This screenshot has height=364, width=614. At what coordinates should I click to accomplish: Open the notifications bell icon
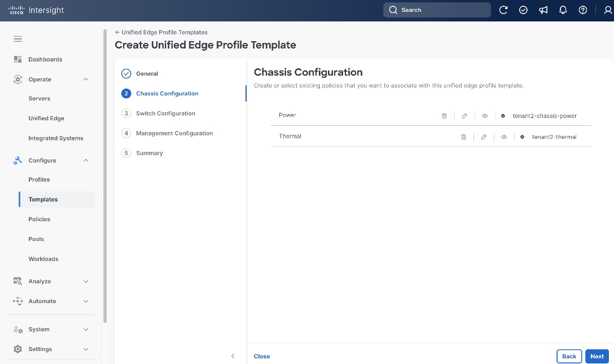[x=563, y=10]
